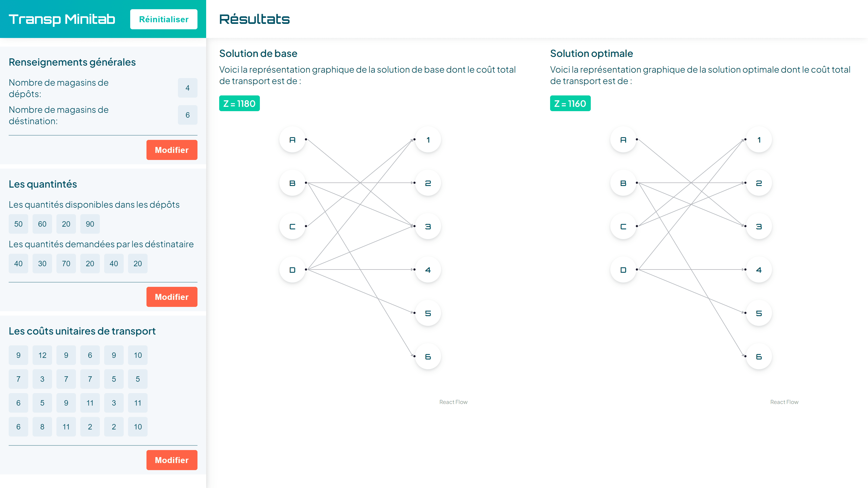Select node D in Solution de base graph
The height and width of the screenshot is (488, 868).
(x=292, y=270)
